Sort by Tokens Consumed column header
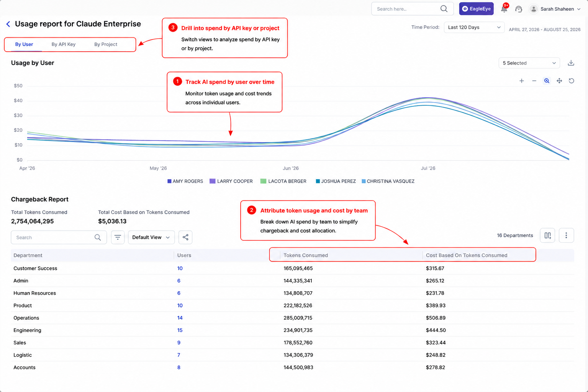Image resolution: width=588 pixels, height=392 pixels. pos(306,255)
